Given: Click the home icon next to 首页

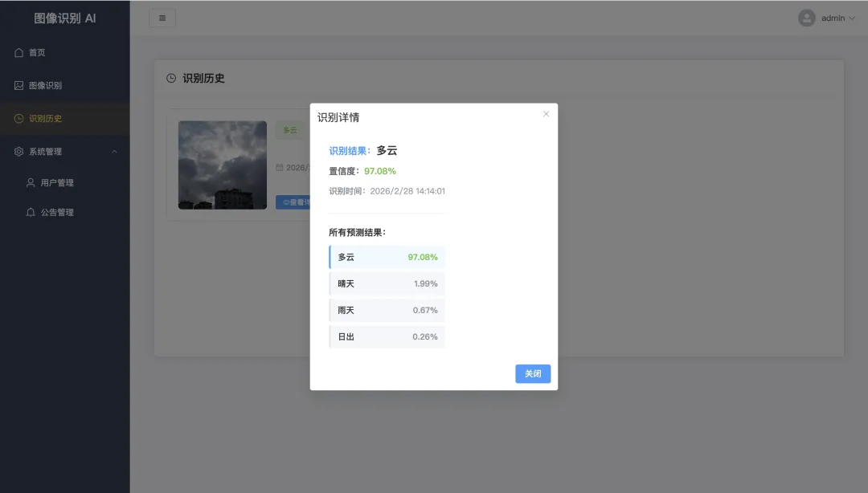Looking at the screenshot, I should tap(18, 52).
